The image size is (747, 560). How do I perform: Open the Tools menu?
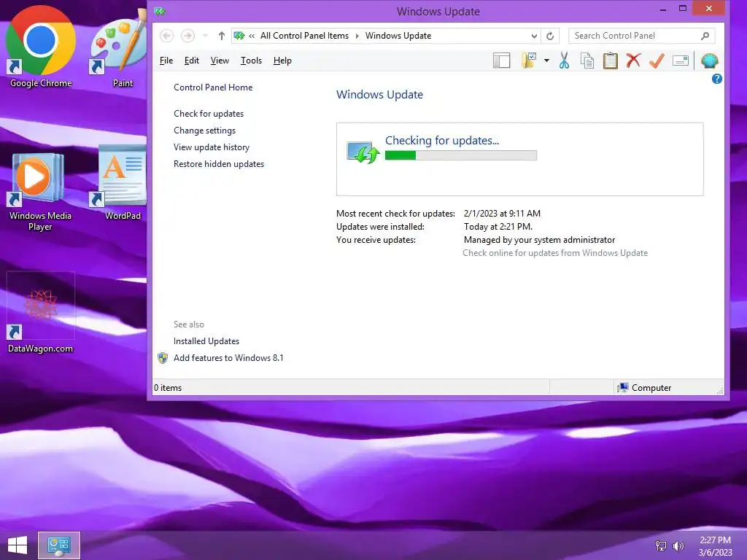(x=251, y=61)
